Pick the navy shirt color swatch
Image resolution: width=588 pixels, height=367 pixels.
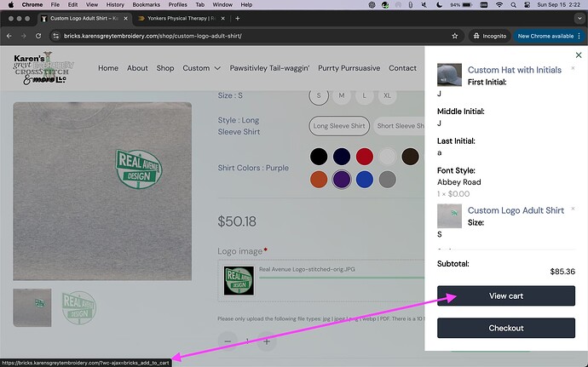pyautogui.click(x=342, y=157)
